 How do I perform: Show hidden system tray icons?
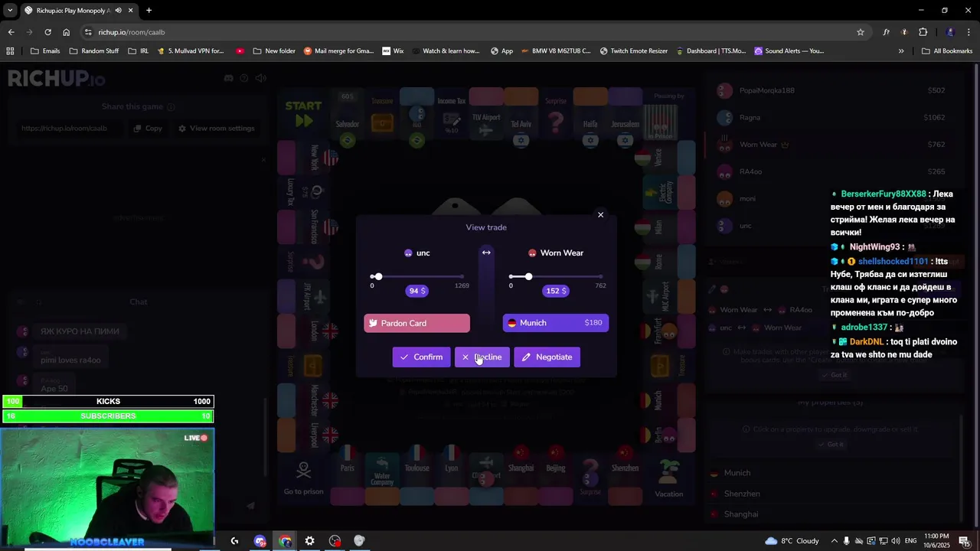835,541
